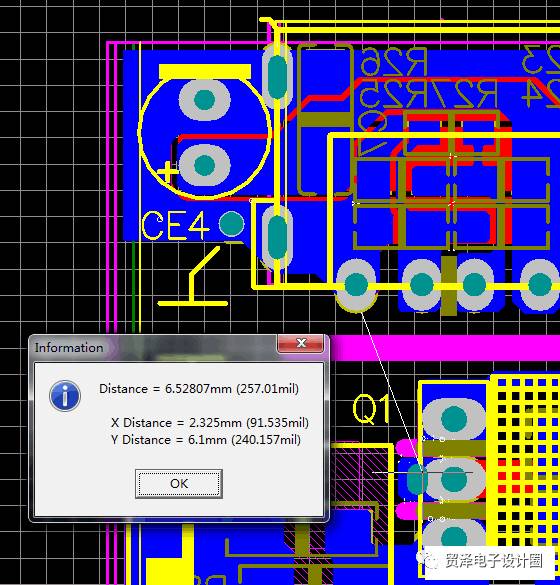Select the small via next to the CE4 label

pos(232,223)
